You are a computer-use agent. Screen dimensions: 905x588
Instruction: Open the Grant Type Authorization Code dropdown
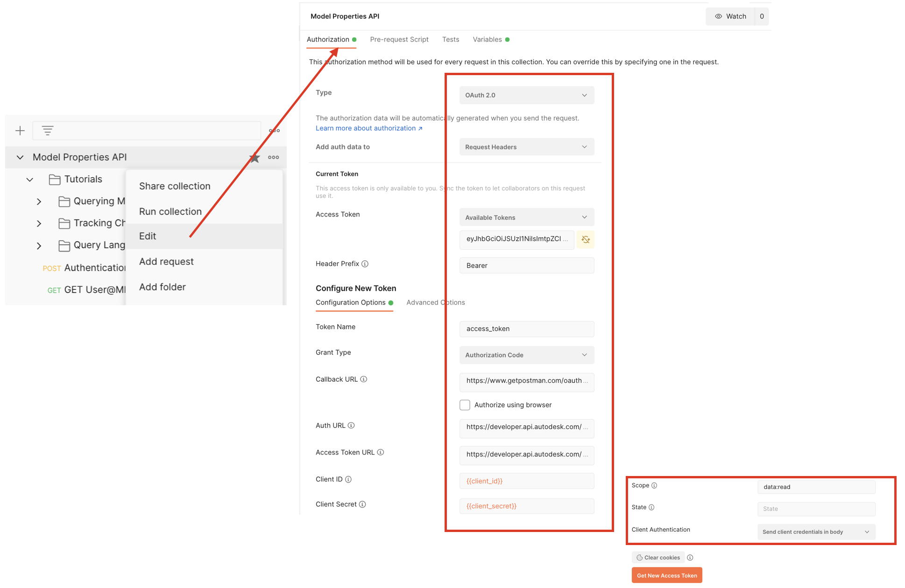coord(526,355)
